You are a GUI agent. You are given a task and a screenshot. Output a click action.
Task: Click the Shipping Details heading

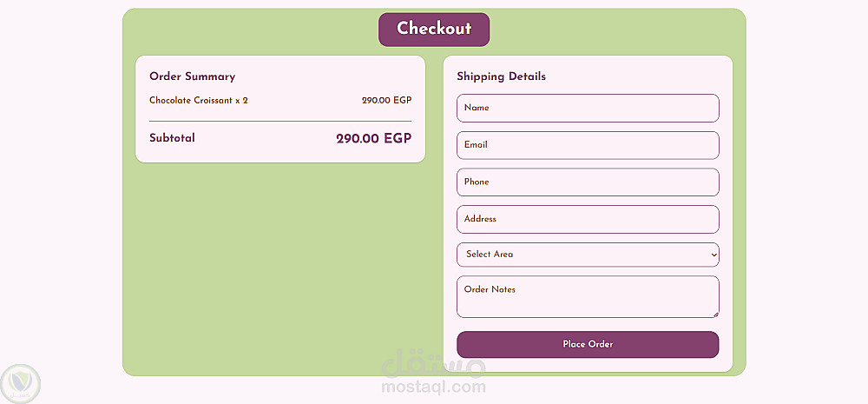point(501,76)
